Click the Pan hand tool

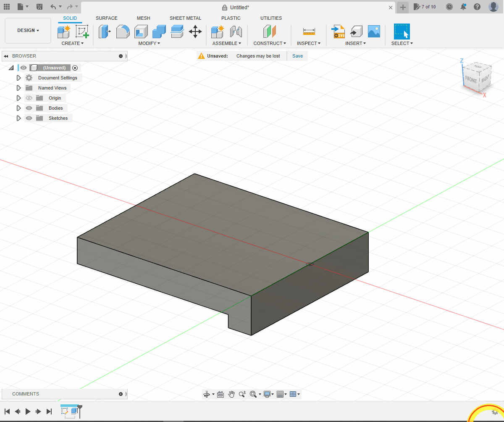231,394
